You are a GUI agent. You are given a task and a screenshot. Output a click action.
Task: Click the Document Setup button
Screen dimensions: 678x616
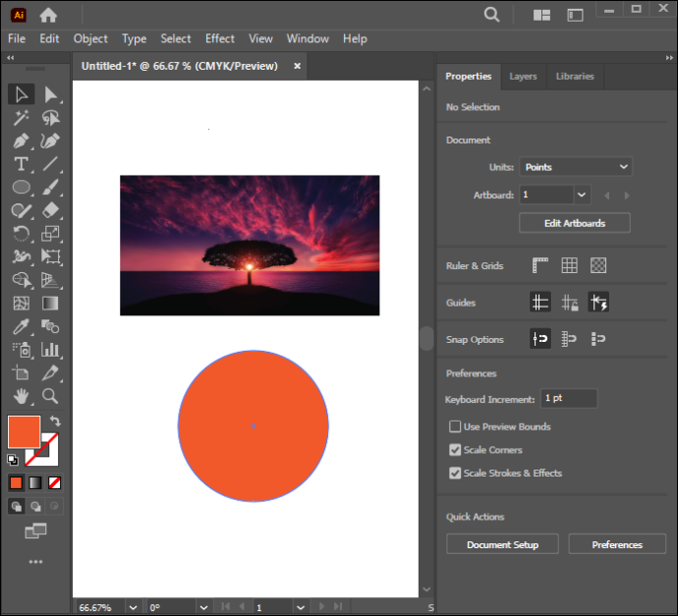(502, 544)
